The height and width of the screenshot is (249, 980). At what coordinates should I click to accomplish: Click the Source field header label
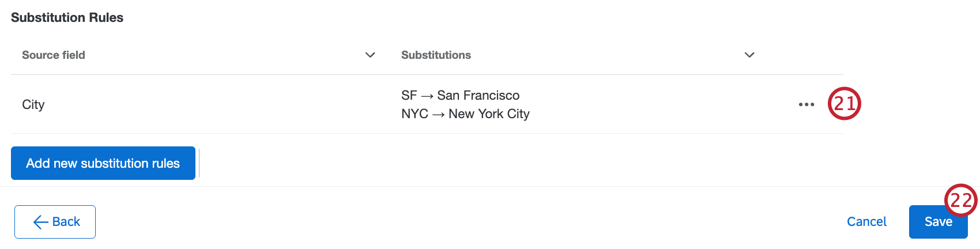pos(54,55)
